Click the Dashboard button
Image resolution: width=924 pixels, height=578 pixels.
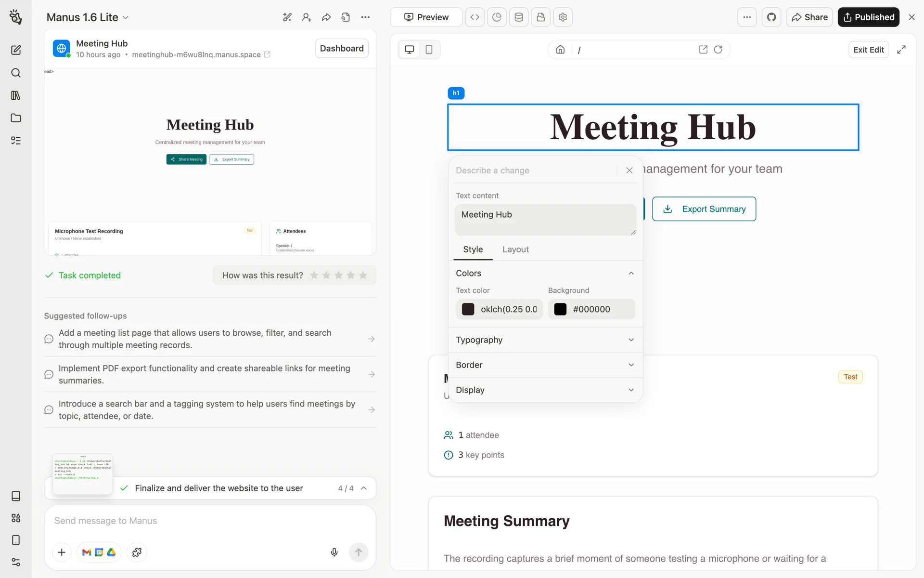pos(342,48)
